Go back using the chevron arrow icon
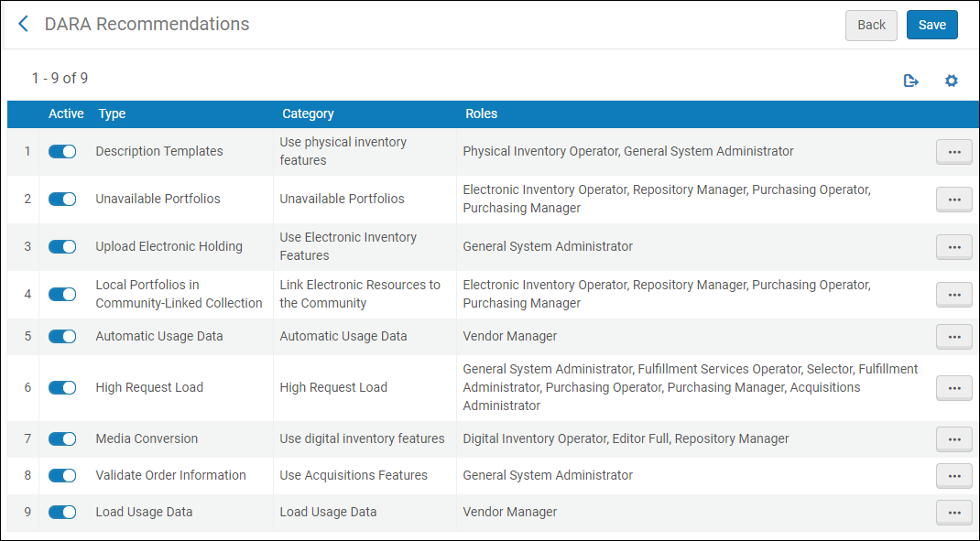This screenshot has height=541, width=980. pos(23,25)
